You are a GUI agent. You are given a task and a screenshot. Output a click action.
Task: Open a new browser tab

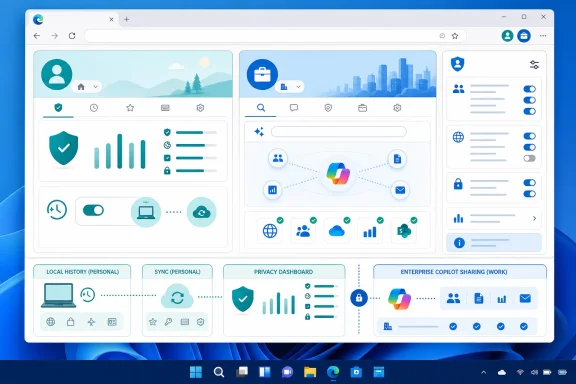click(126, 19)
